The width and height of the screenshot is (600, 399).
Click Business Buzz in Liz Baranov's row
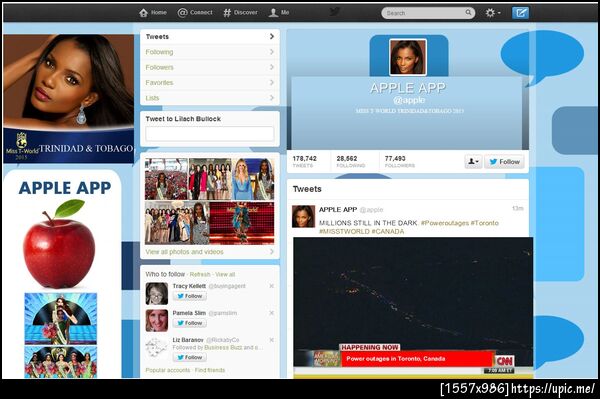click(x=223, y=347)
